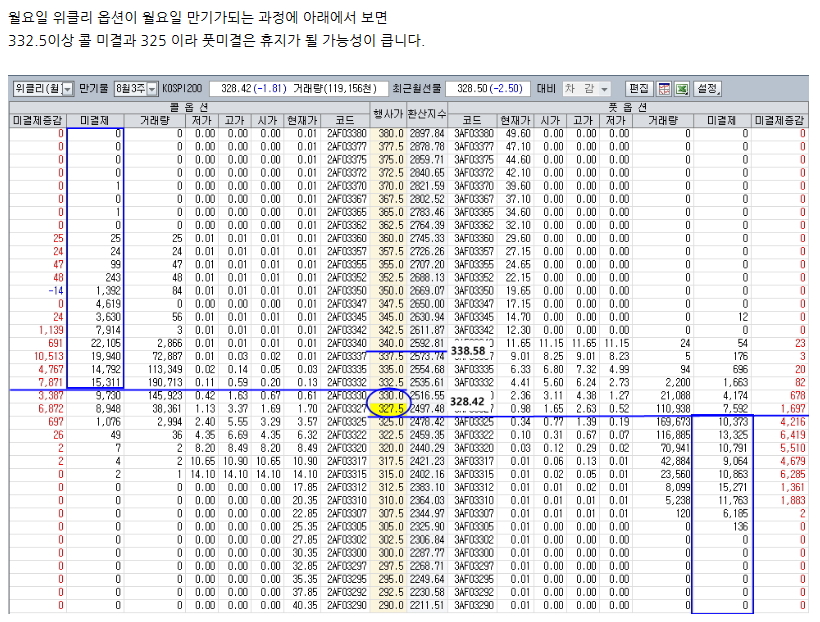Open the 위클리(월) option type dropdown
Image resolution: width=820 pixels, height=622 pixels.
[x=42, y=89]
